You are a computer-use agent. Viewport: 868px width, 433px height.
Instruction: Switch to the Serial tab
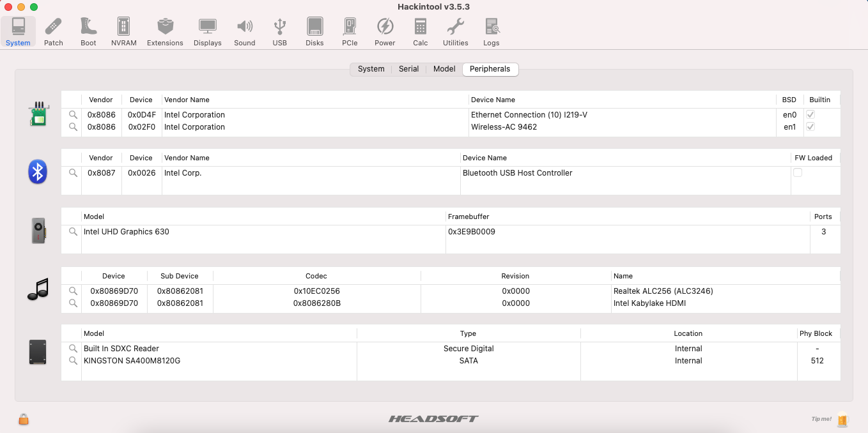pos(408,69)
